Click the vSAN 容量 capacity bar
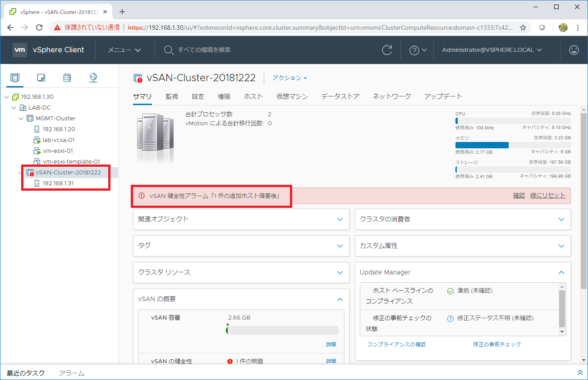 [x=282, y=331]
